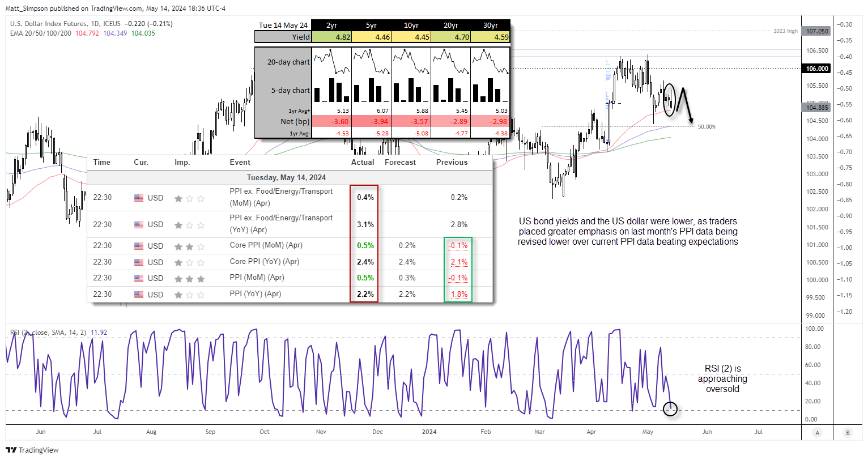Click the '2023 high' line label
The height and width of the screenshot is (460, 868).
pos(785,31)
